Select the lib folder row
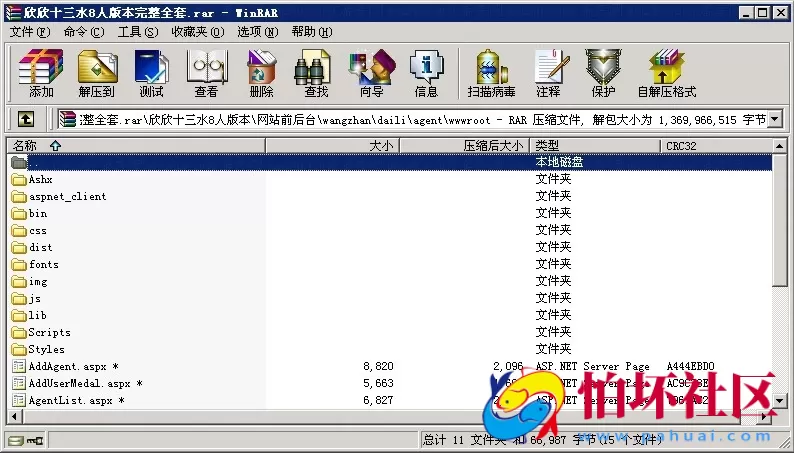Screen dimensions: 794x453 coord(390,315)
